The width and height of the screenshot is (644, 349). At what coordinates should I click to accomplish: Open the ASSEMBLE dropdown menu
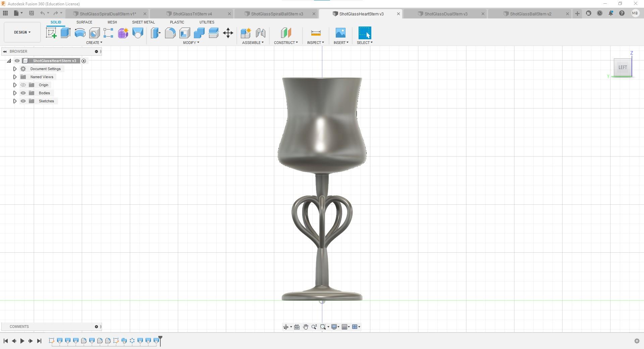coord(253,43)
